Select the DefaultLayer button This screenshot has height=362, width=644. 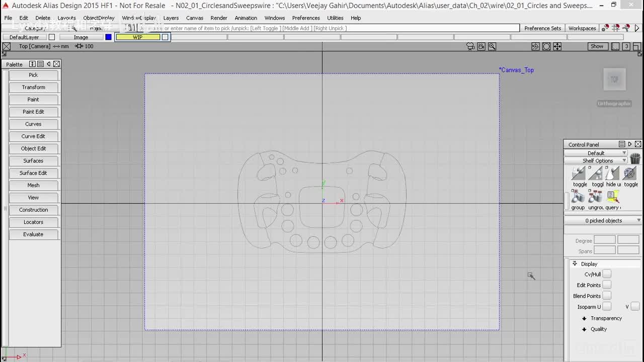[24, 37]
